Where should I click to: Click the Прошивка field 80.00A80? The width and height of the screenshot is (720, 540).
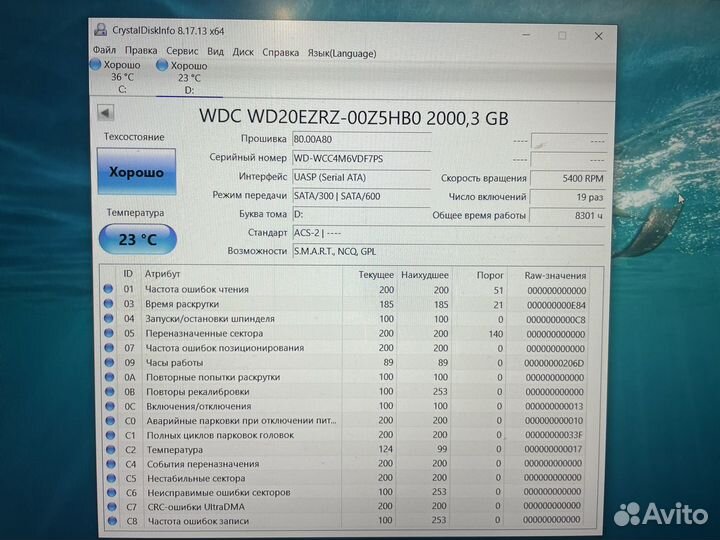pyautogui.click(x=361, y=139)
